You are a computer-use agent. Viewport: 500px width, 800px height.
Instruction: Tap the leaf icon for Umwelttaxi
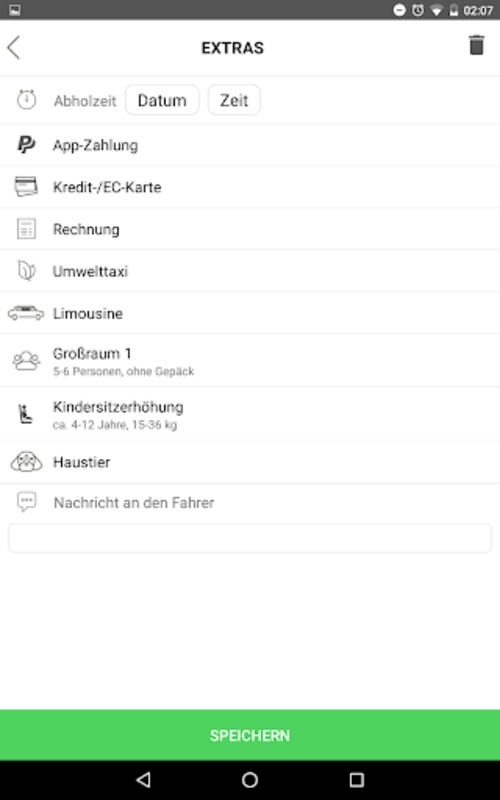tap(26, 271)
